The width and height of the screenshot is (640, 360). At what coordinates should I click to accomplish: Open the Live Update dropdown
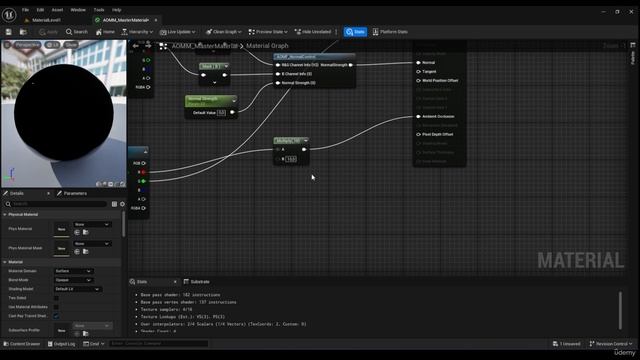[x=178, y=32]
